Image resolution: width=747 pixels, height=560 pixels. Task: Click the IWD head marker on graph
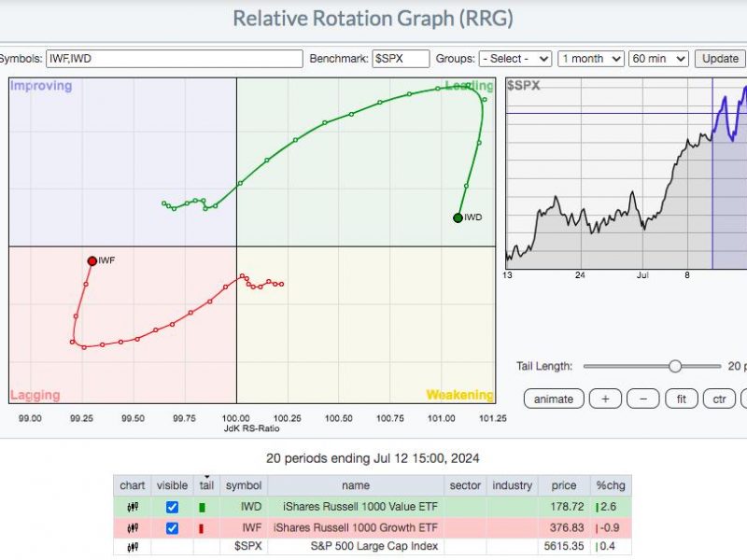click(458, 217)
